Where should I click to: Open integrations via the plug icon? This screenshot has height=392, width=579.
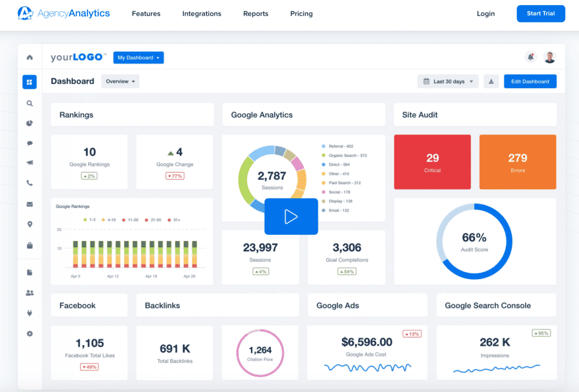pyautogui.click(x=29, y=312)
